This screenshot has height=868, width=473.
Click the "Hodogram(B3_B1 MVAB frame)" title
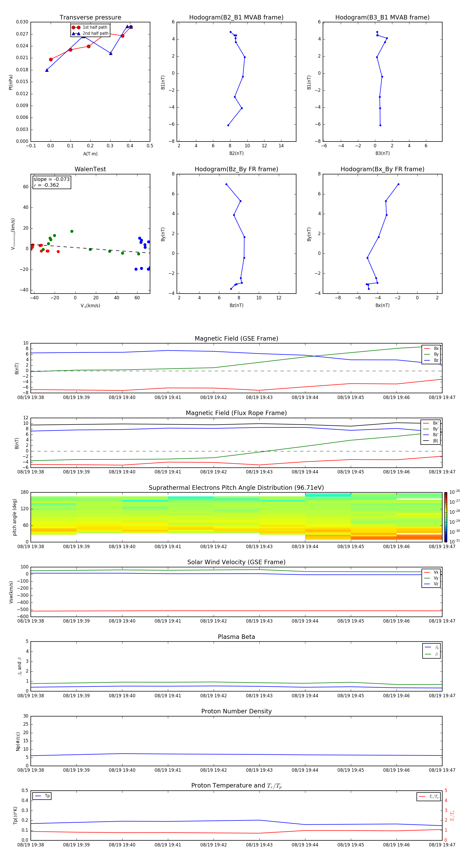point(382,18)
